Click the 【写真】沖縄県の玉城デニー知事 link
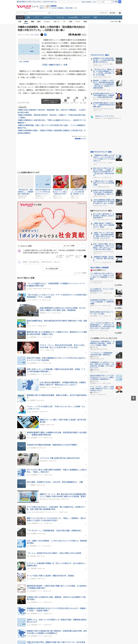 55,65
